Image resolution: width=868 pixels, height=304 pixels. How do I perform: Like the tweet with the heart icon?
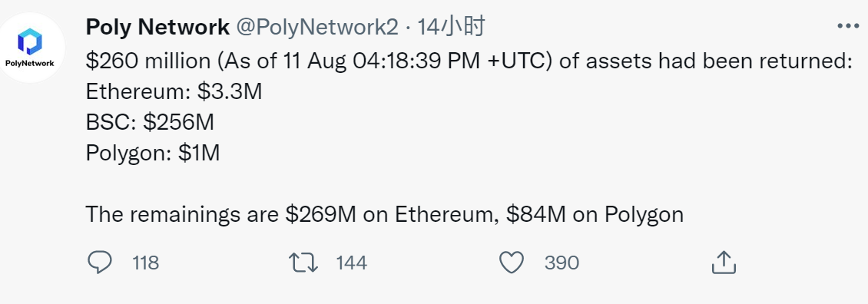coord(512,263)
